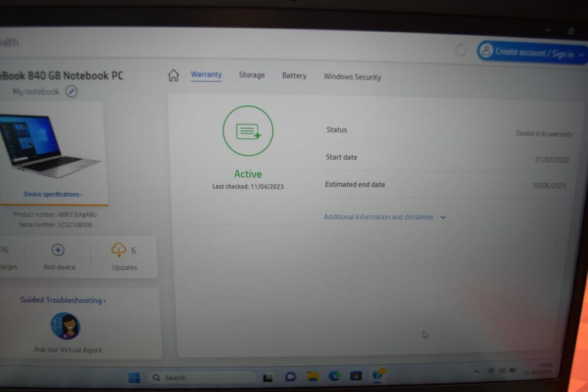Image resolution: width=588 pixels, height=392 pixels.
Task: Launch Microsoft Edge from taskbar
Action: tap(335, 376)
